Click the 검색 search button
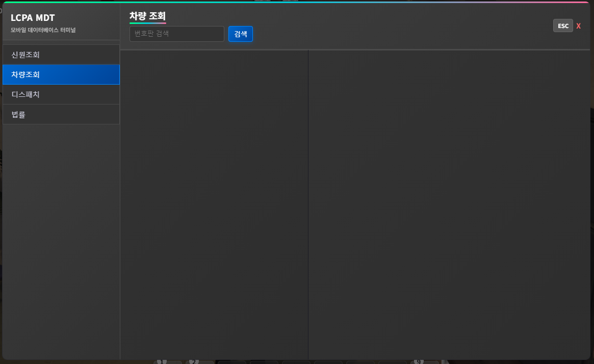 (240, 34)
